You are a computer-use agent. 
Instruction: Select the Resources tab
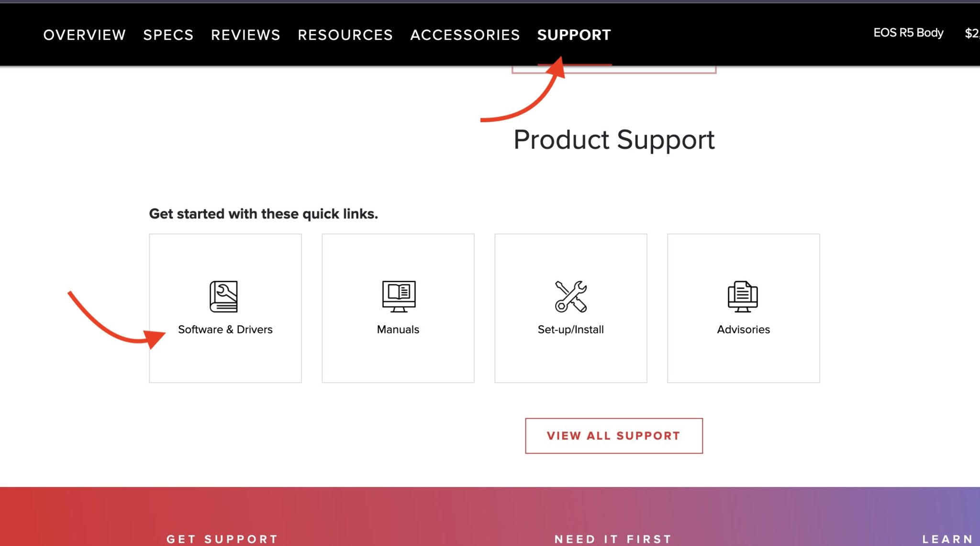345,35
